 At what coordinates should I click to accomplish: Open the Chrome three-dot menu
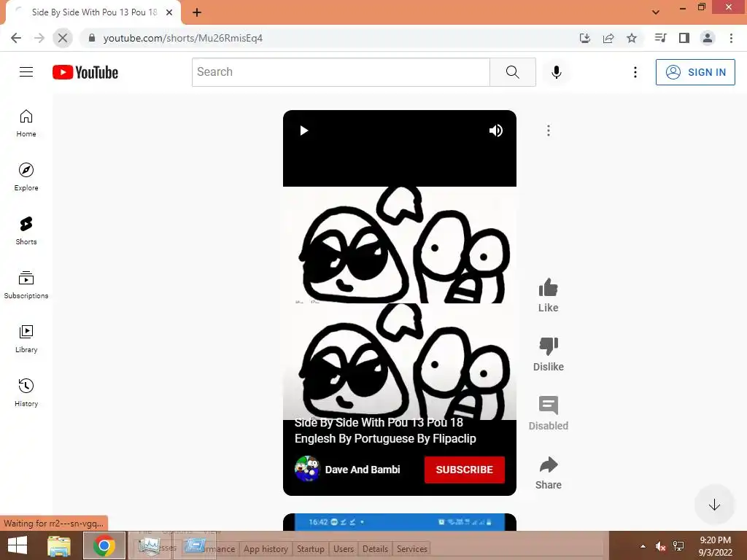tap(731, 38)
